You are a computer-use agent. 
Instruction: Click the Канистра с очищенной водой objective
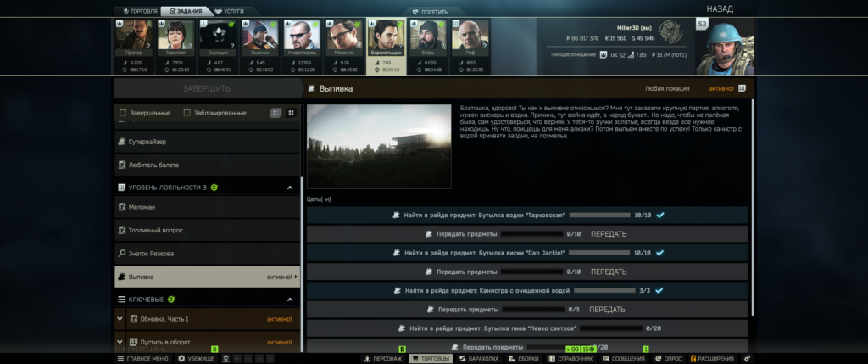click(x=527, y=290)
